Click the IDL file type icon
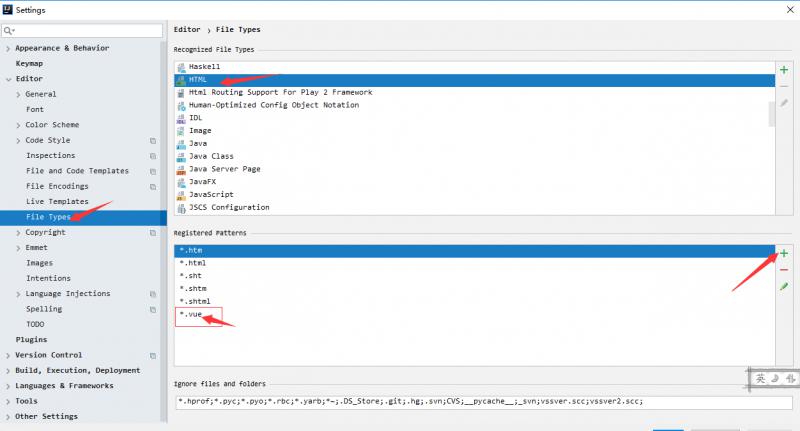Screen dimensions: 800x431 pyautogui.click(x=181, y=118)
